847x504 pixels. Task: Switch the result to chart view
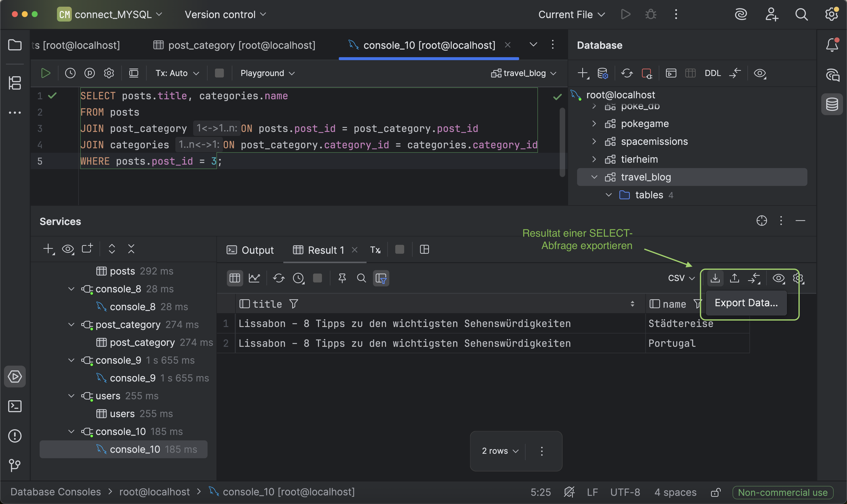click(254, 278)
